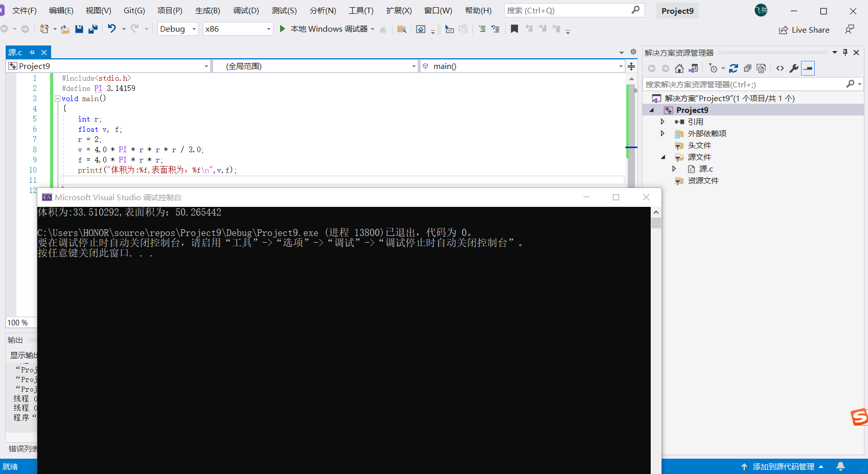Open the 生成(B) menu
The image size is (868, 474).
click(x=208, y=11)
